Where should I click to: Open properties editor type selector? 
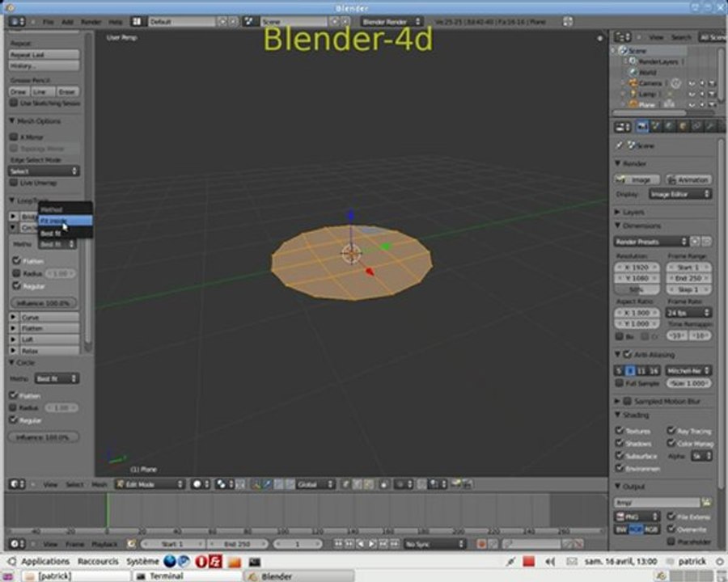pyautogui.click(x=622, y=126)
